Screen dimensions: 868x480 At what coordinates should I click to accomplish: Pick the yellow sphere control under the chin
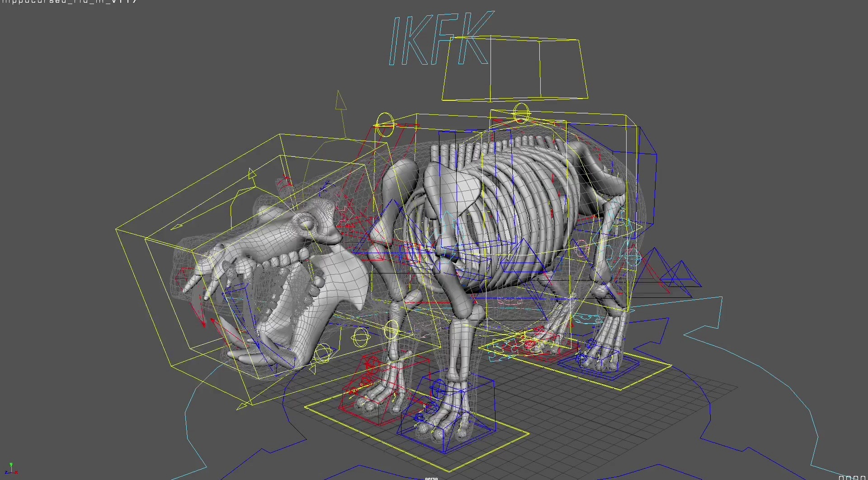(321, 353)
